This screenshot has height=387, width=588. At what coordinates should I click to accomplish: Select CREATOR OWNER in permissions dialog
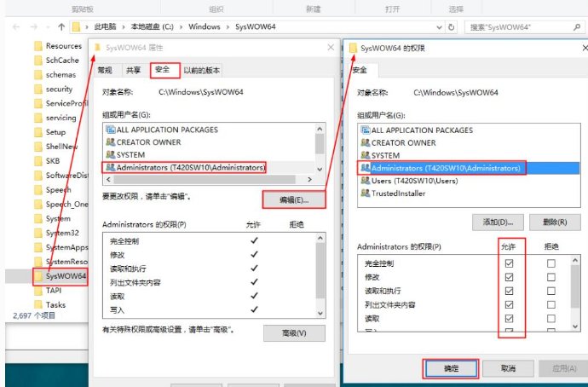pos(398,143)
